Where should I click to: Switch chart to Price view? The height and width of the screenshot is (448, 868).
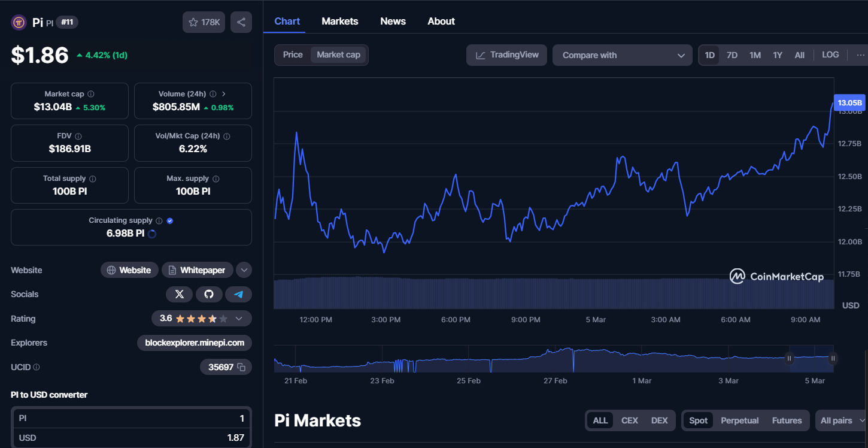tap(293, 55)
